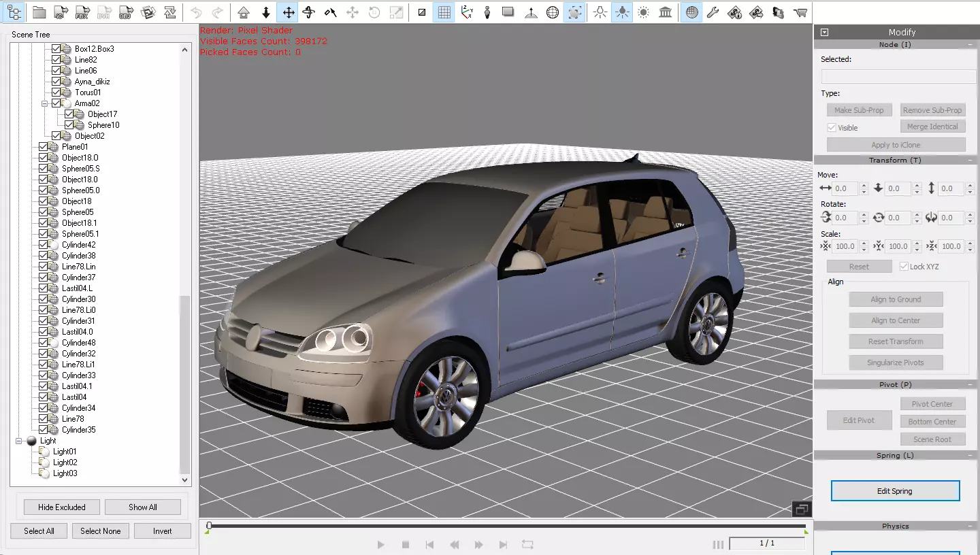Viewport: 980px width, 555px height.
Task: Click the Play button in timeline
Action: [381, 545]
